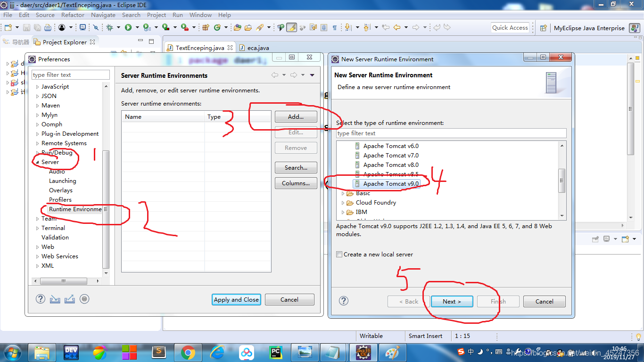Click the New Java Class toolbar icon

[217, 28]
